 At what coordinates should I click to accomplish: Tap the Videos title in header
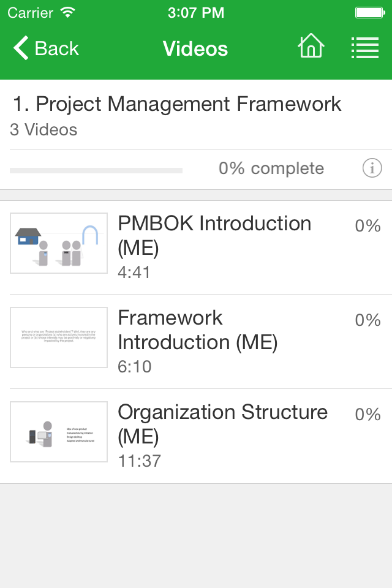pyautogui.click(x=195, y=48)
